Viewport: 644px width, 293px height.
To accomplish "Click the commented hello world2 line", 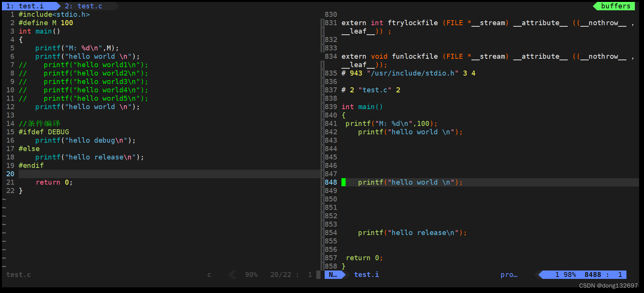I will (x=83, y=73).
